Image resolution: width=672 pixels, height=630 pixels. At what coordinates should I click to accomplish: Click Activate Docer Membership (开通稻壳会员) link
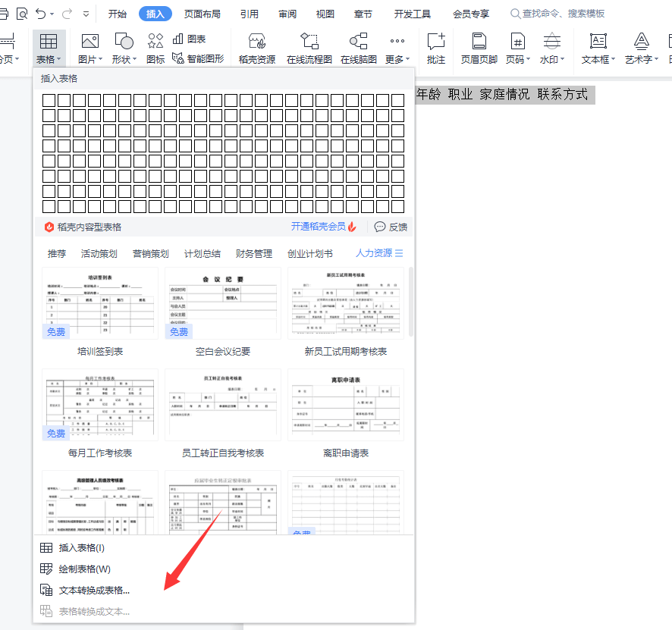click(324, 227)
